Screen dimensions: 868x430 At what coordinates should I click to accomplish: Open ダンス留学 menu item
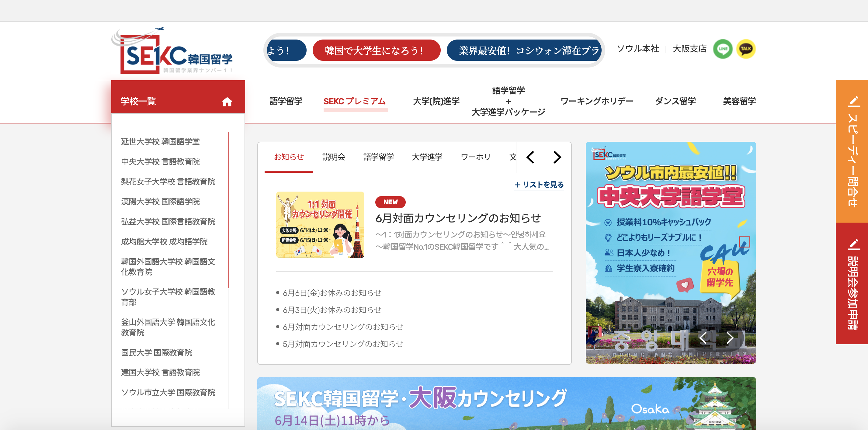675,101
